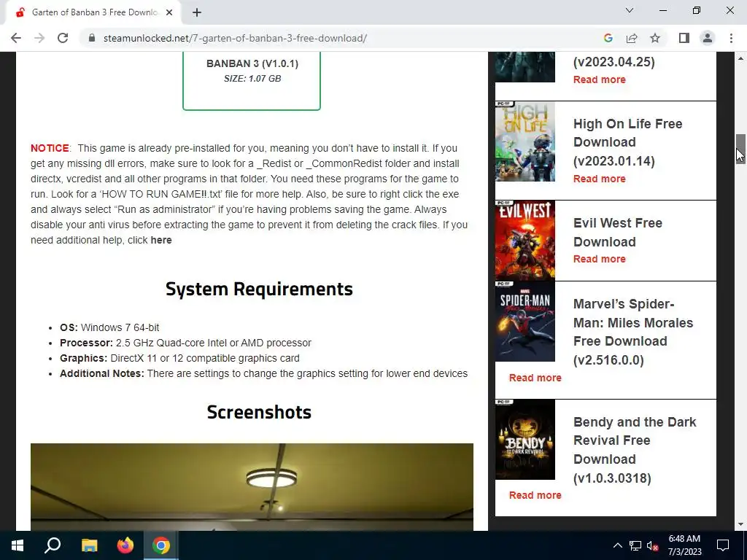Viewport: 747px width, 560px height.
Task: Click the Screenshots heading
Action: tap(259, 413)
